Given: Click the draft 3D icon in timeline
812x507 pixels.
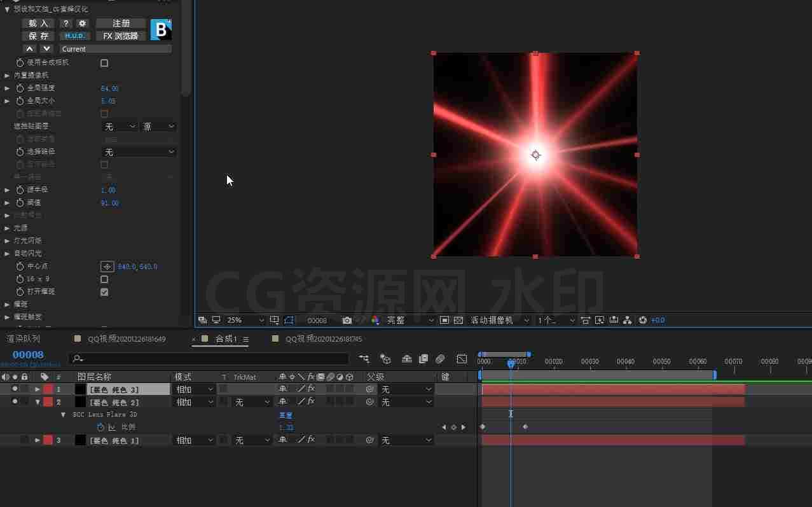Looking at the screenshot, I should tap(385, 359).
